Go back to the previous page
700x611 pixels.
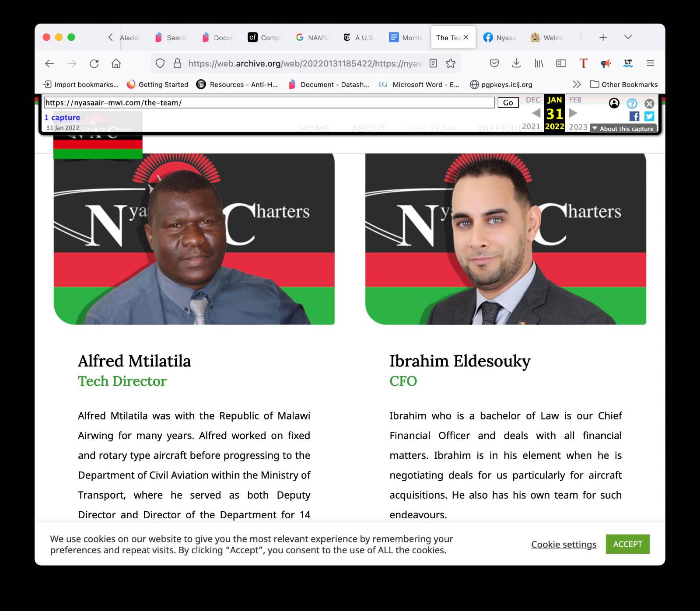coord(49,63)
